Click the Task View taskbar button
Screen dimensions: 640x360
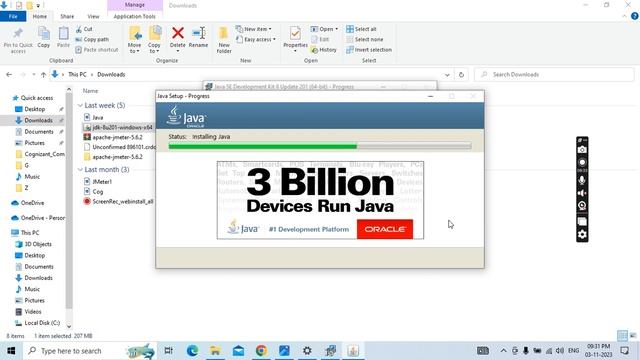[x=168, y=351]
